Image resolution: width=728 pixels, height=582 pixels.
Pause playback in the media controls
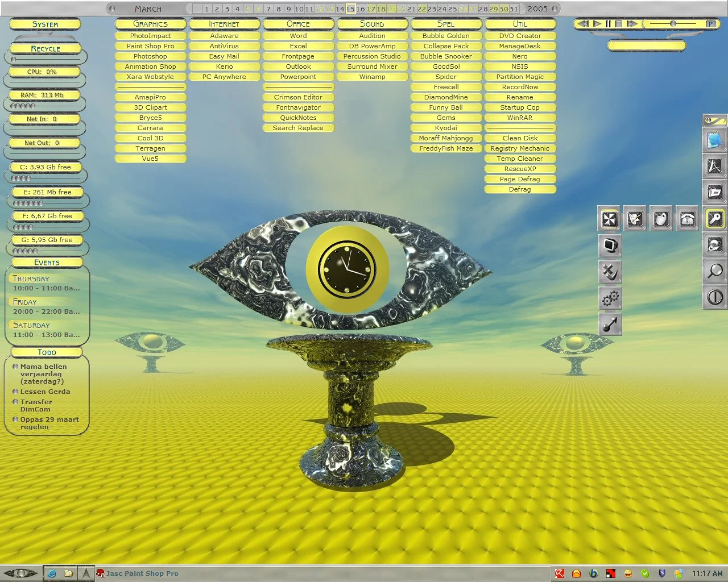coord(608,24)
